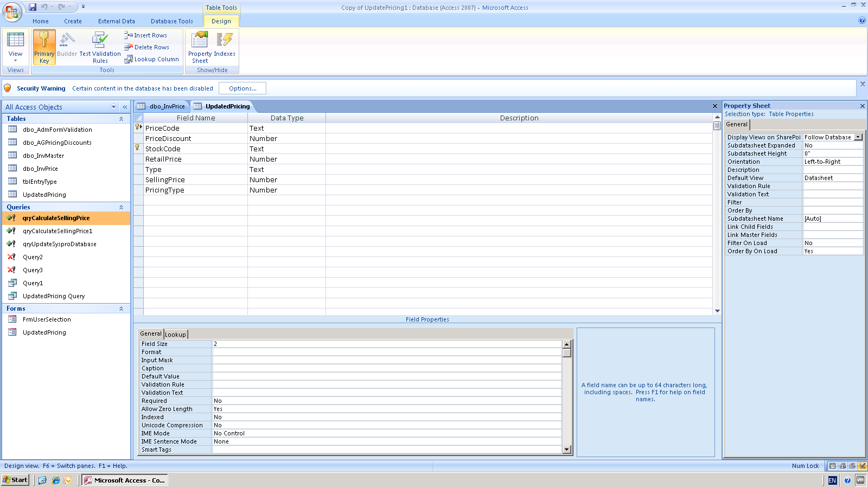Click the Data Type cell for SellingPrice
Viewport: 868px width, 488px height.
[286, 179]
